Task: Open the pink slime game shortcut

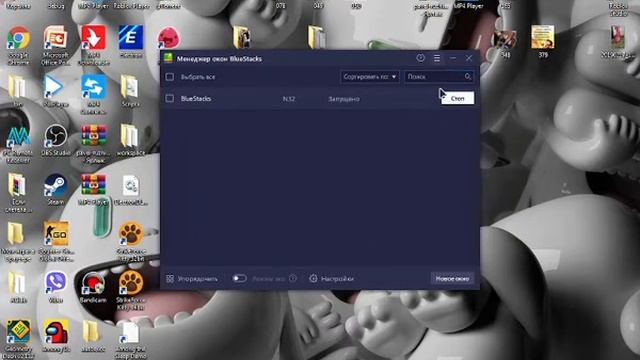Action: [x=169, y=38]
